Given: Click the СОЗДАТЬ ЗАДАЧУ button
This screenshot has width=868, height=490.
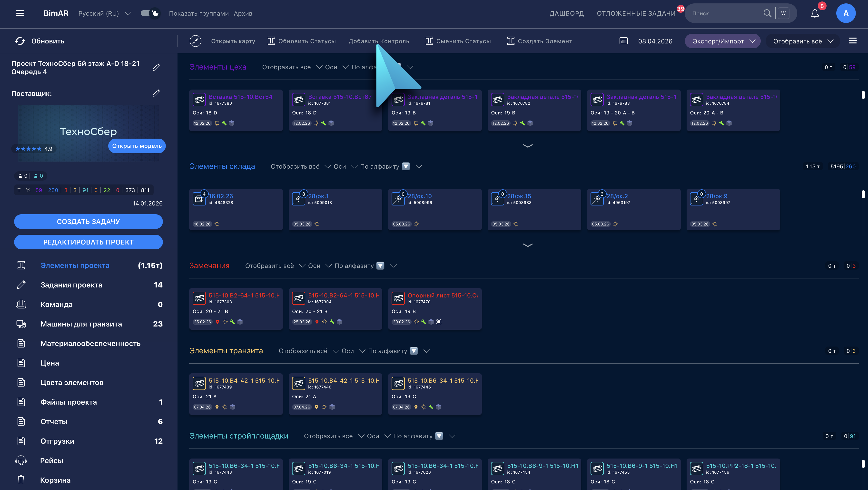Looking at the screenshot, I should [x=88, y=222].
